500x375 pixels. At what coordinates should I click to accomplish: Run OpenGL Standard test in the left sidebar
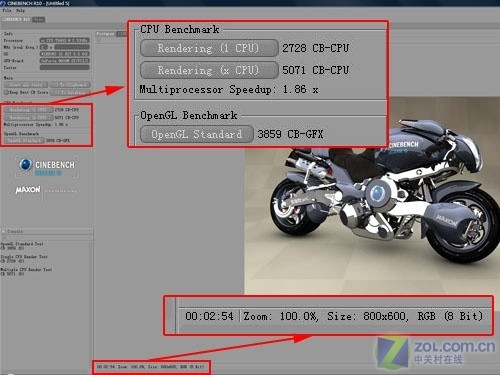(24, 140)
